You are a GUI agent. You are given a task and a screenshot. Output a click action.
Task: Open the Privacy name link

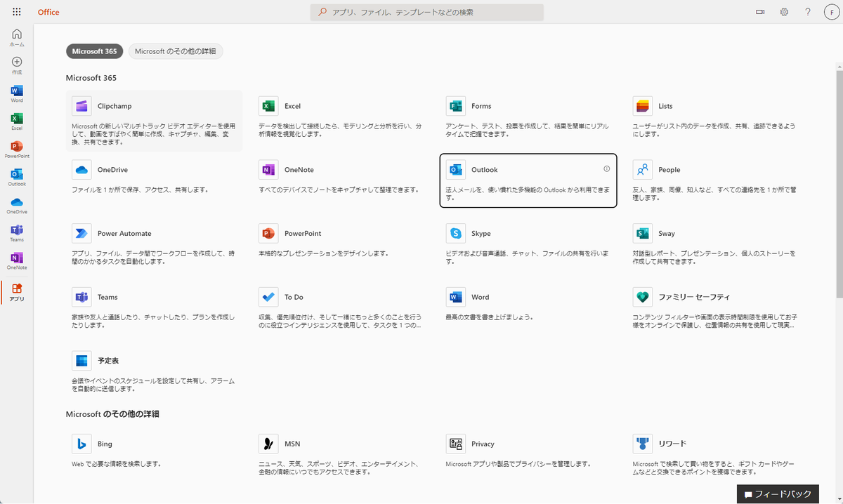[x=483, y=444]
